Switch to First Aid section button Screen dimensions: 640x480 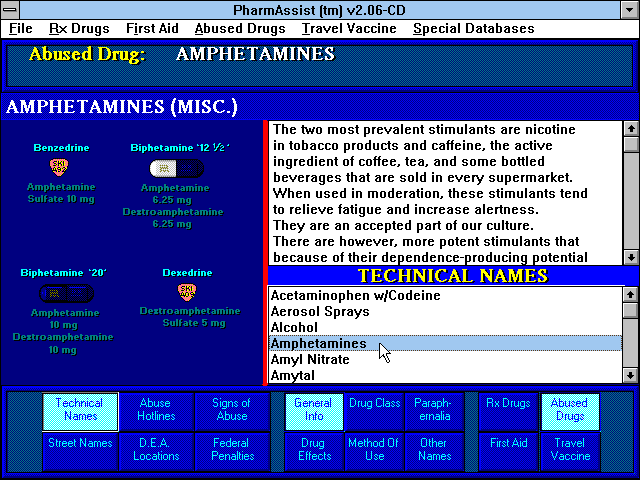click(x=509, y=451)
